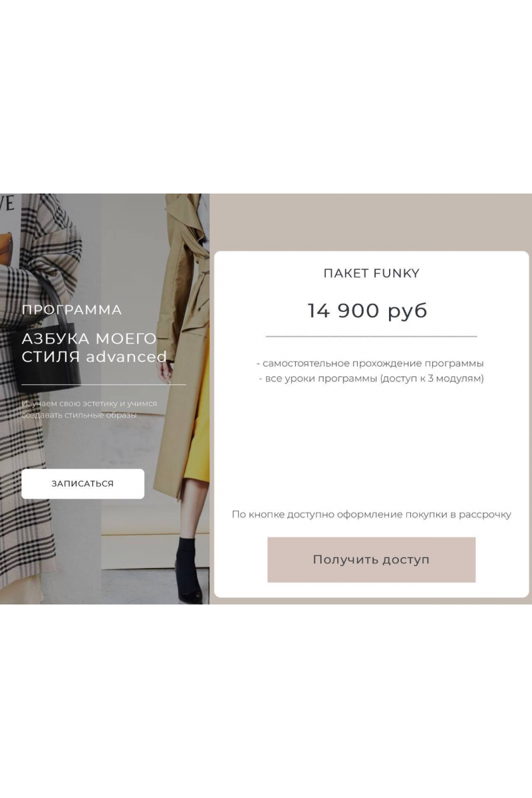Click the VE letters on photo

tap(7, 202)
